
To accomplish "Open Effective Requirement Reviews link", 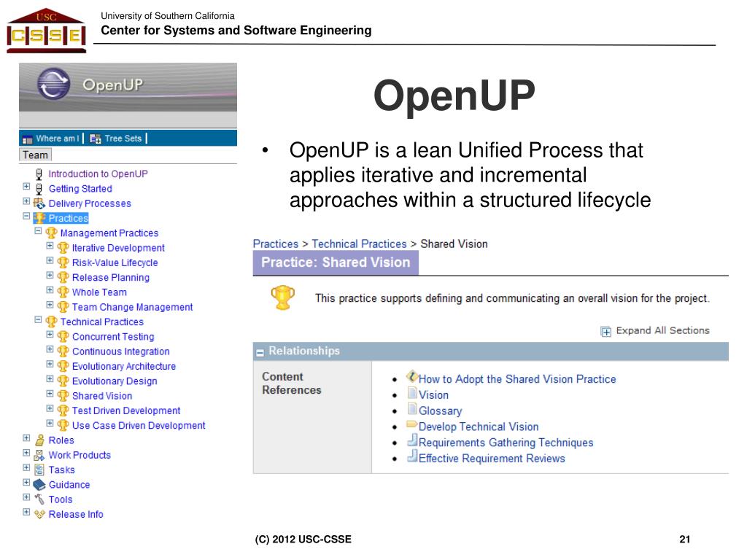I will [492, 458].
